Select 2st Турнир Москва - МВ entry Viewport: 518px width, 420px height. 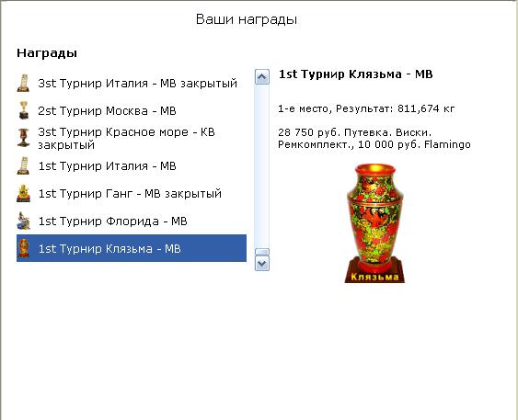132,110
